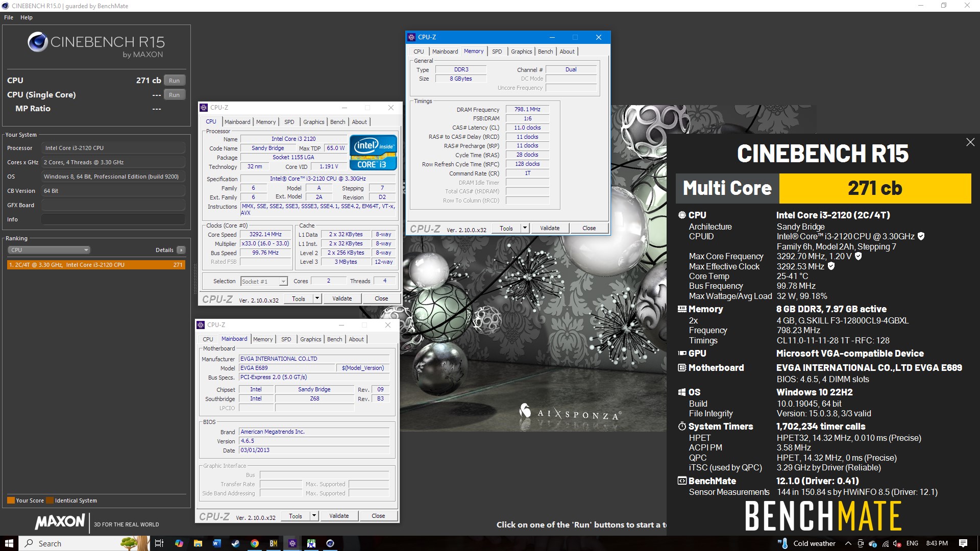This screenshot has height=551, width=980.
Task: Expand Tools arrow in CPU-Z Memory window
Action: click(525, 228)
